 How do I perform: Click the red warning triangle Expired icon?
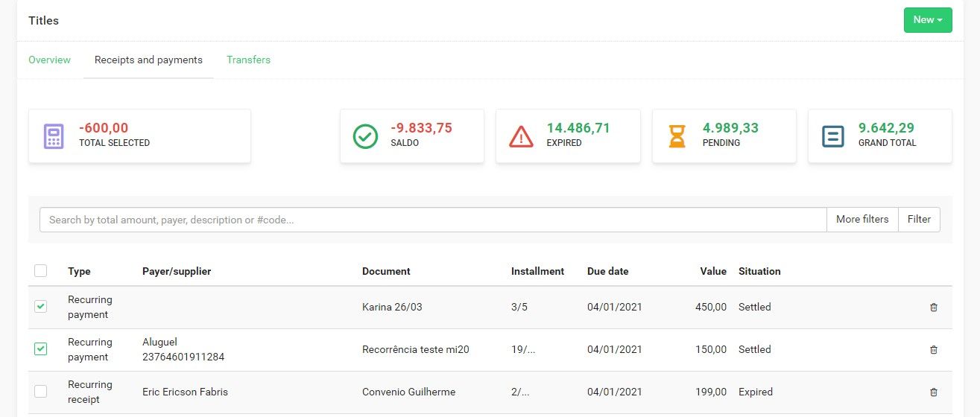pos(521,136)
